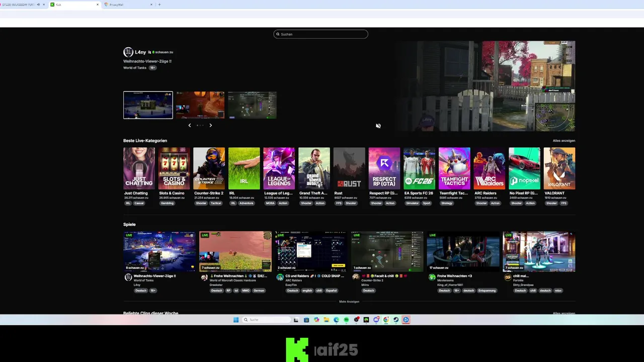
Task: Click the Miliru channel avatar
Action: pos(356,278)
